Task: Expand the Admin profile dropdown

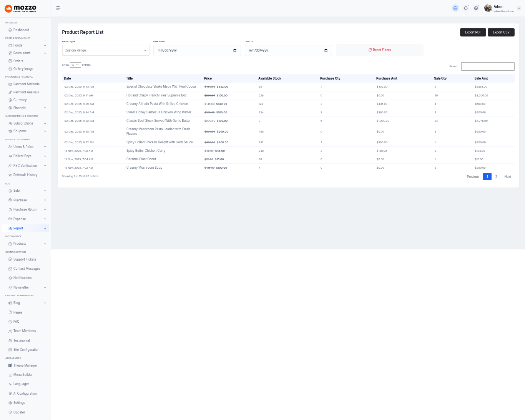Action: 518,8
